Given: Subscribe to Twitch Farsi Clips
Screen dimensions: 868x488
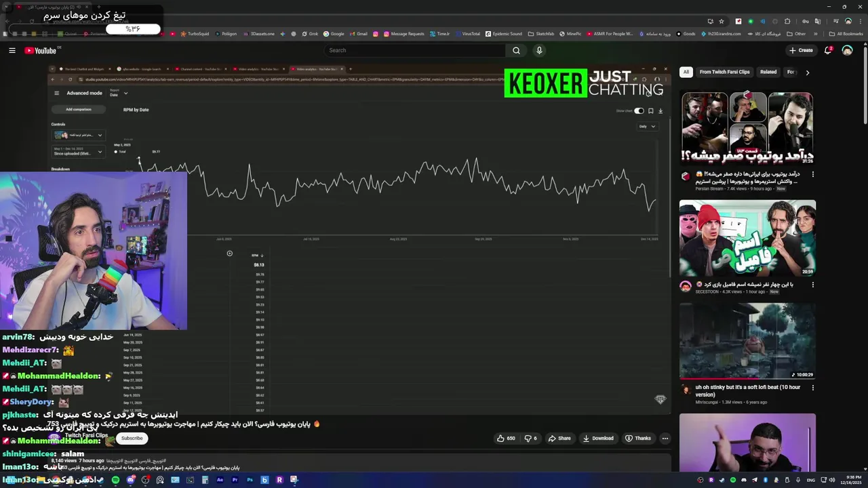Looking at the screenshot, I should 132,439.
